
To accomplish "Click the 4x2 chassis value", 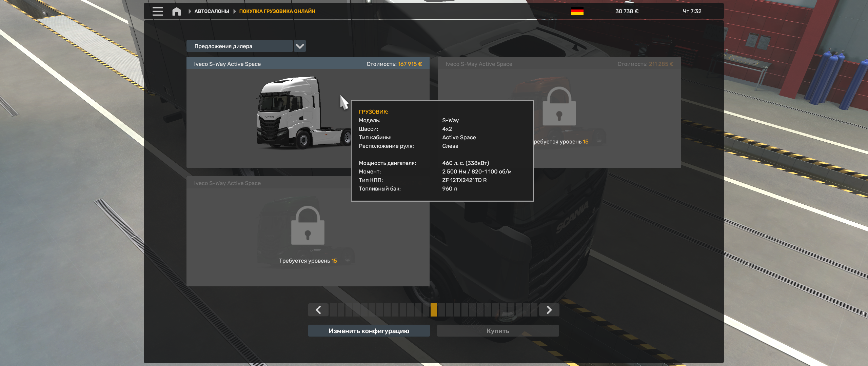I will pyautogui.click(x=447, y=129).
